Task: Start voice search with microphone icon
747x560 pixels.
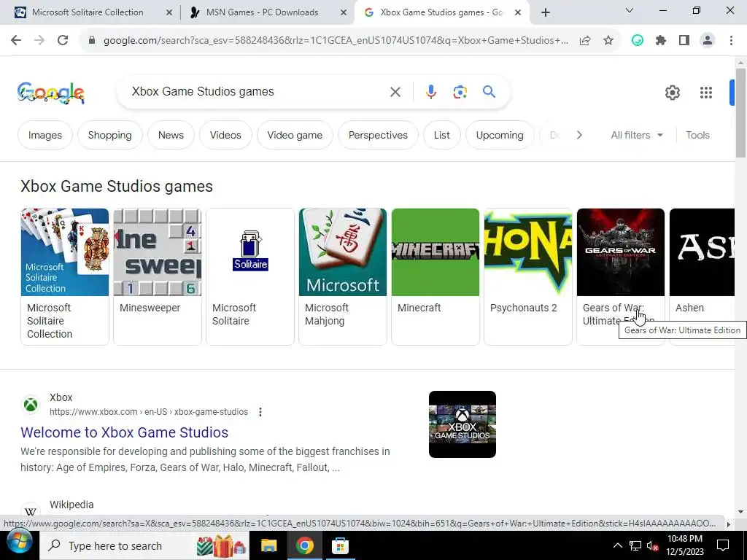Action: pyautogui.click(x=431, y=92)
